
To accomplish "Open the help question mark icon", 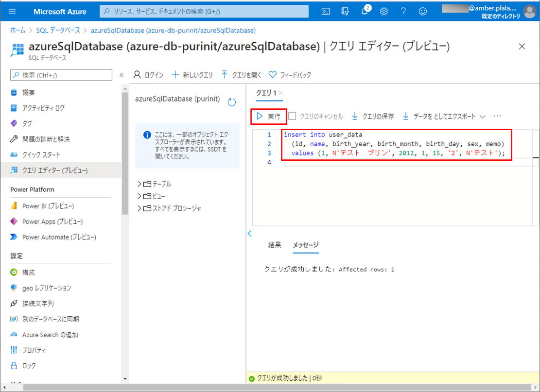I will point(403,11).
